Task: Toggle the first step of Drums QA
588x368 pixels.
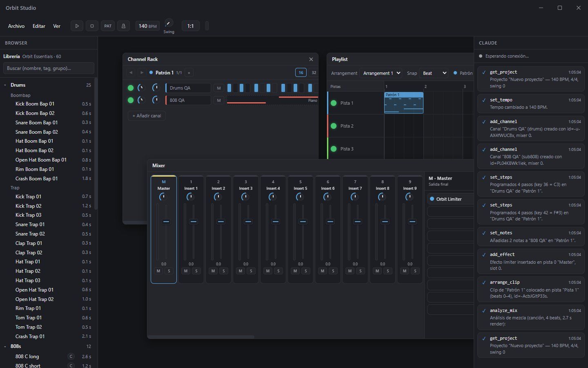Action: click(229, 88)
